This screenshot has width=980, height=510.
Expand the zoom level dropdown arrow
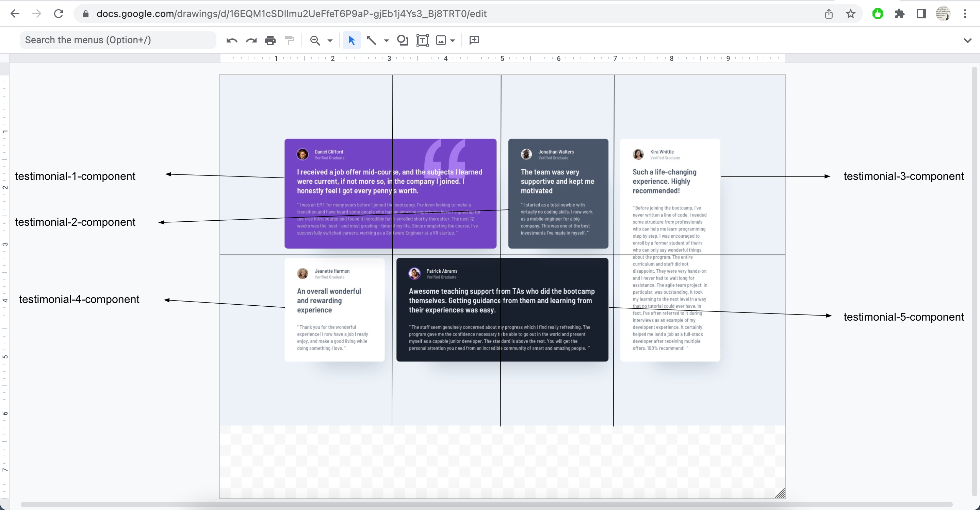[330, 41]
